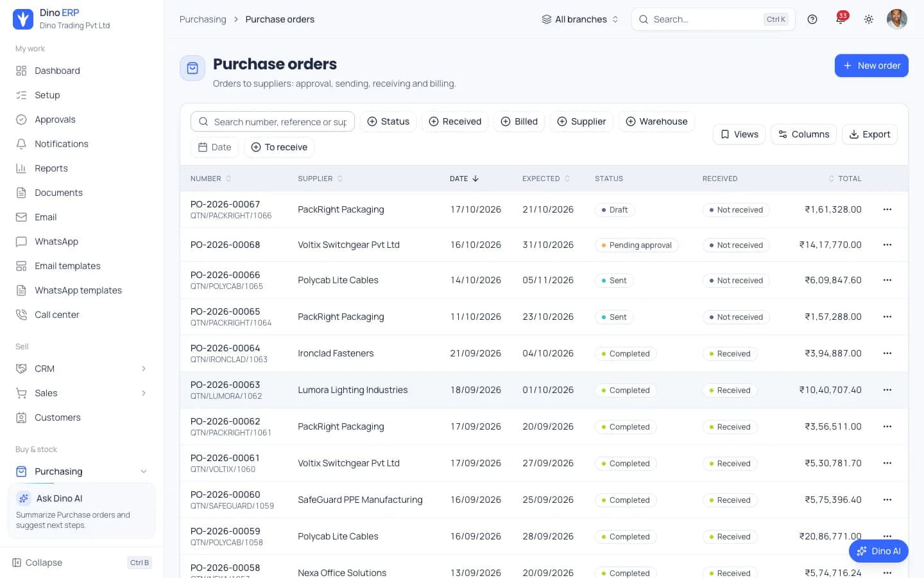The image size is (924, 578).
Task: Click the Call center phone icon
Action: click(x=21, y=315)
